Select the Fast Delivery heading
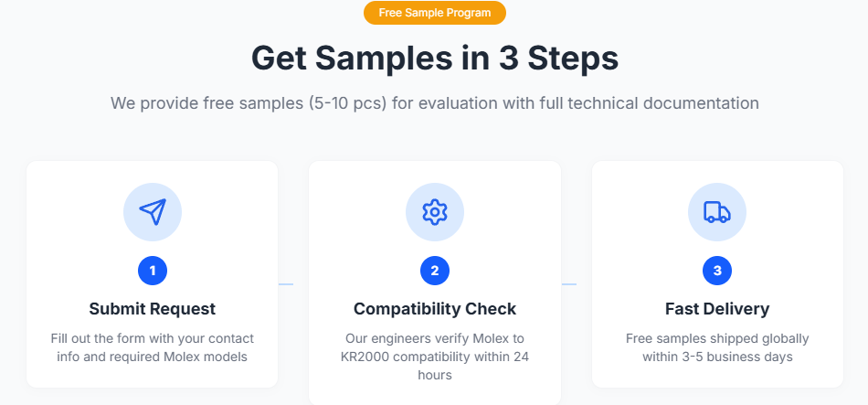This screenshot has height=405, width=868. (717, 309)
